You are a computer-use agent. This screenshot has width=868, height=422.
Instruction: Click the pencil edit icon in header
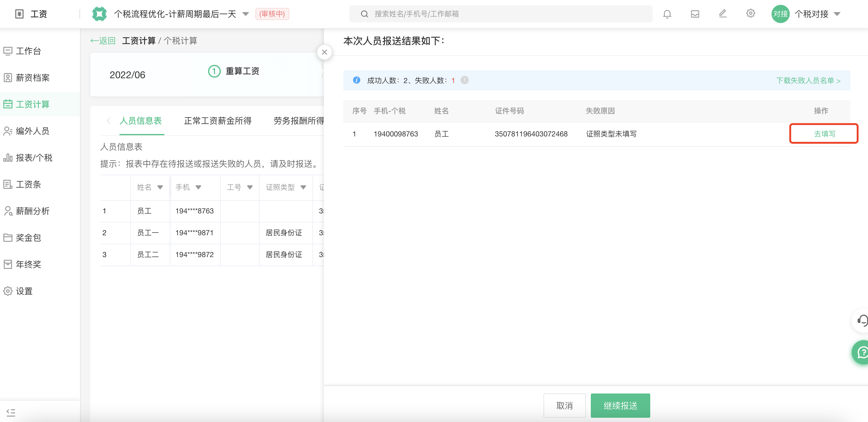coord(722,14)
